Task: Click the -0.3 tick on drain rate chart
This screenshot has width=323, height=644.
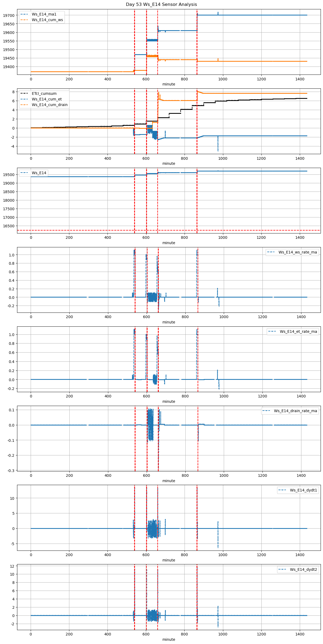Action: [12, 471]
